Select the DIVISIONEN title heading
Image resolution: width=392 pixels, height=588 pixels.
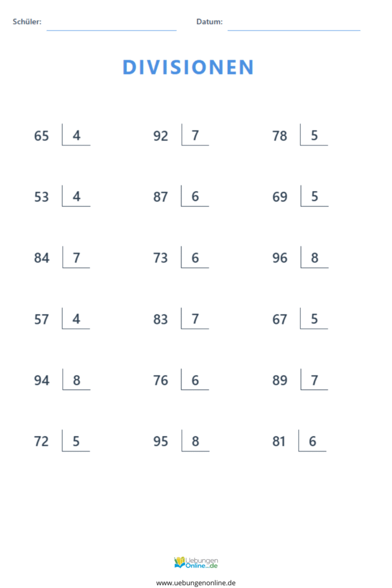[x=188, y=67]
